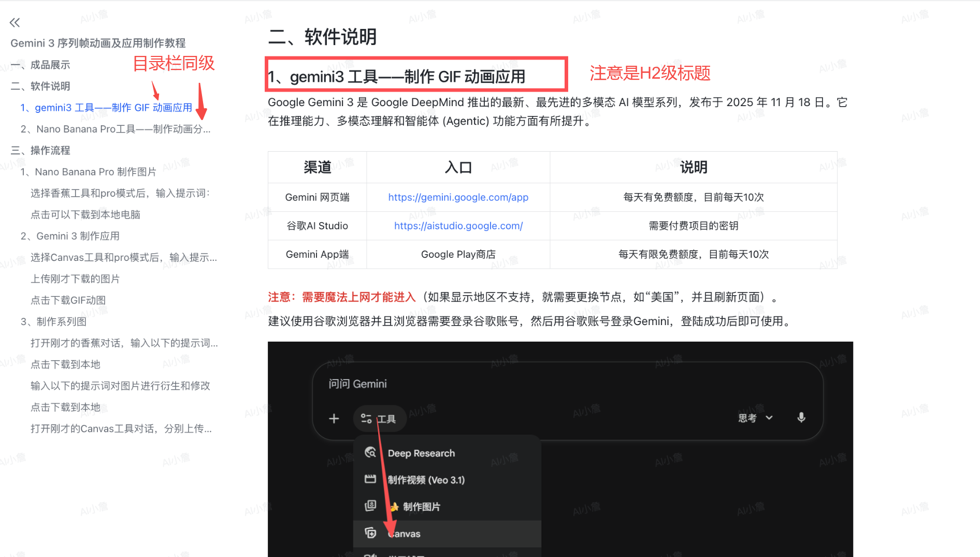Click paragraph starting with 建议使用谷歌浏览器
The image size is (980, 557).
pos(530,321)
